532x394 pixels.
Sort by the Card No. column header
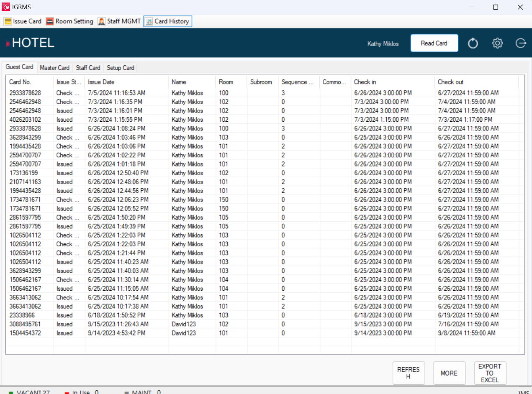click(x=30, y=82)
